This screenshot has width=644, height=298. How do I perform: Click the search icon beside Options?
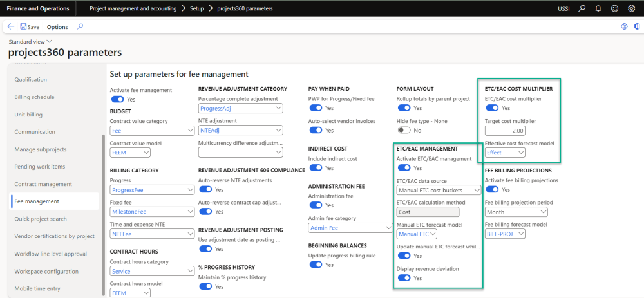[80, 27]
